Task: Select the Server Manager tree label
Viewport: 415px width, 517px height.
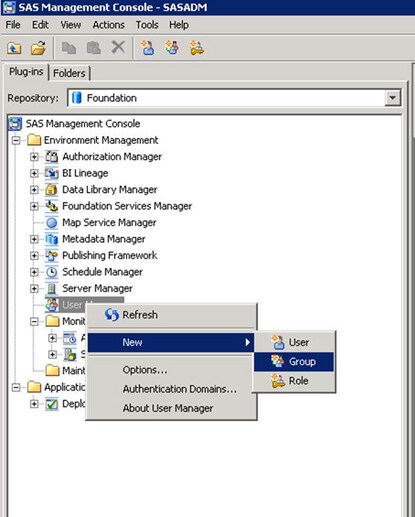Action: [x=97, y=288]
